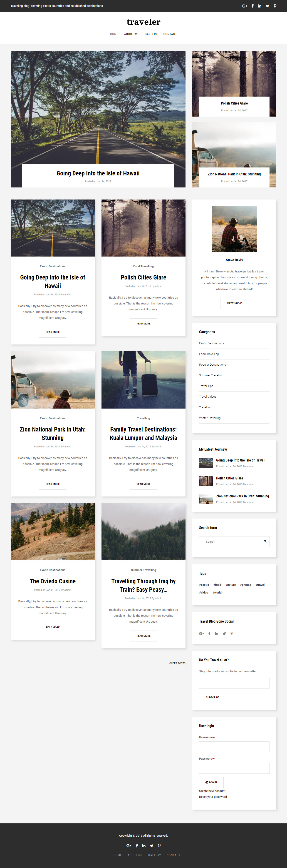Screen dimensions: 287x868
Task: Click Steve Davis profile photo
Action: click(234, 229)
